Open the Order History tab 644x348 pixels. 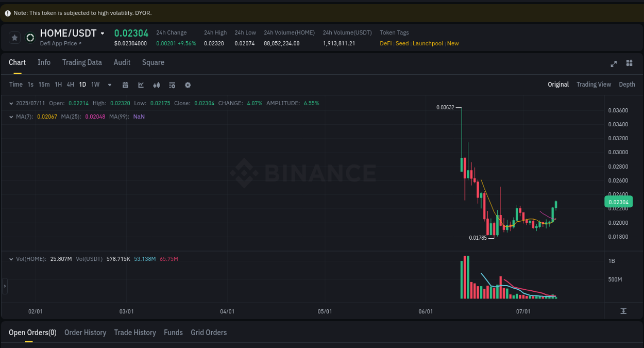85,333
